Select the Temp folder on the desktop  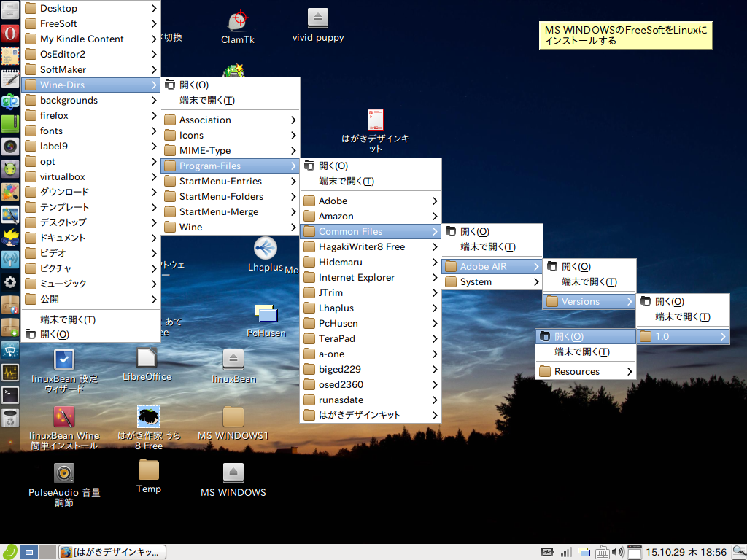(x=149, y=477)
